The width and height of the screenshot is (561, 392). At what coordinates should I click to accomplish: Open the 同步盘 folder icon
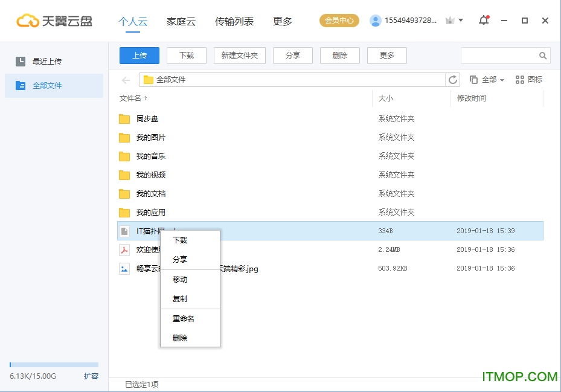124,119
